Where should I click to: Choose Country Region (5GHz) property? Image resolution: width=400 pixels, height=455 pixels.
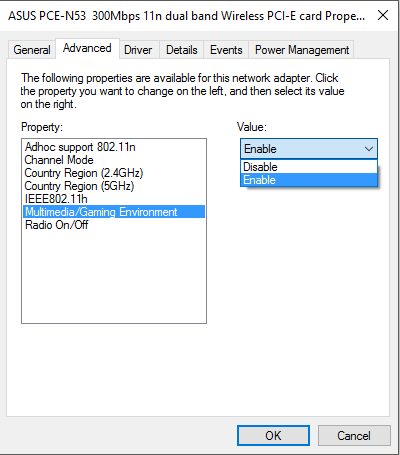pyautogui.click(x=114, y=186)
